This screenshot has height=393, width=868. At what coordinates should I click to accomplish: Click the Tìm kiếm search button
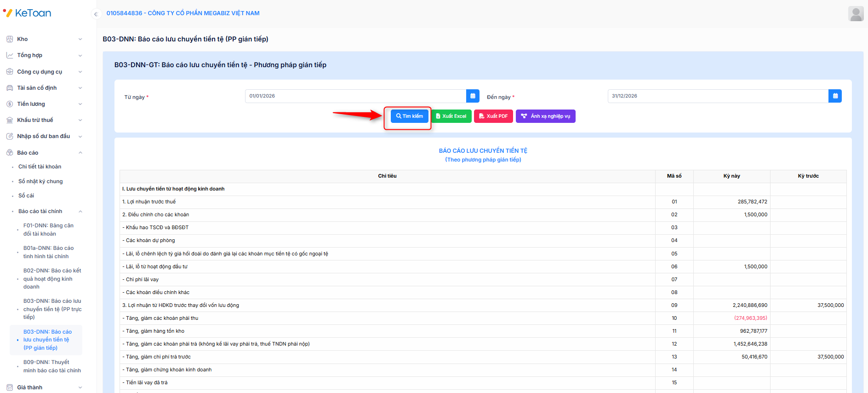pos(409,116)
